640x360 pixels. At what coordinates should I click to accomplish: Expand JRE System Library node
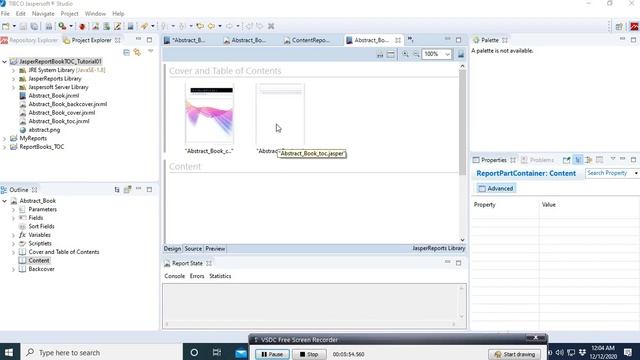point(13,70)
